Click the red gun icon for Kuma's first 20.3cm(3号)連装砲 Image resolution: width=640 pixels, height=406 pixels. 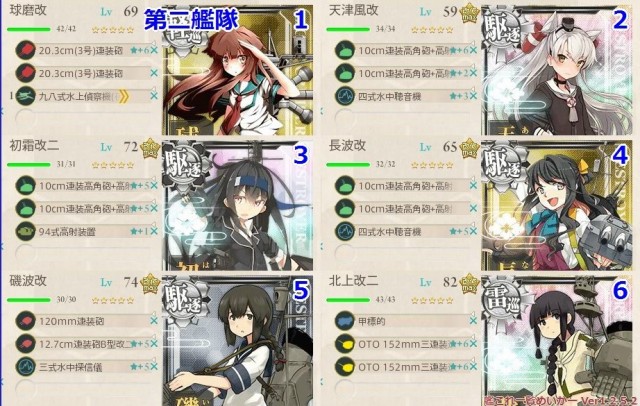pyautogui.click(x=25, y=50)
